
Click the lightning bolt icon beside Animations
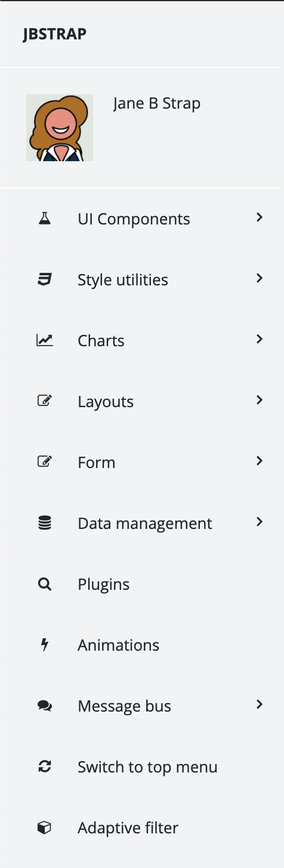pos(45,645)
